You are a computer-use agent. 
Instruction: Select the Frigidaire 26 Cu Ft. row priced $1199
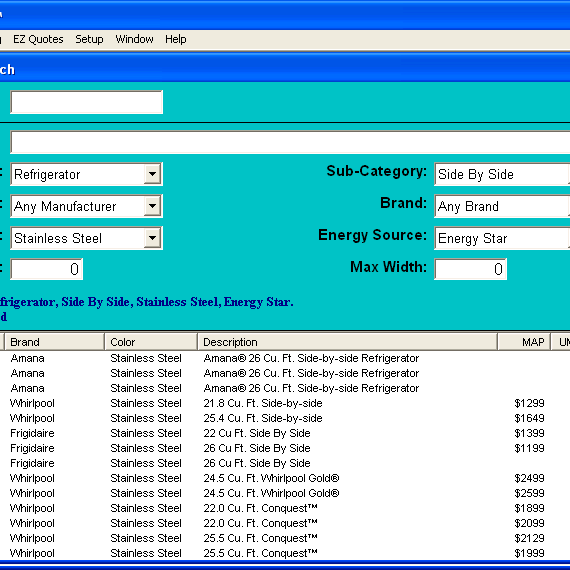(x=285, y=448)
